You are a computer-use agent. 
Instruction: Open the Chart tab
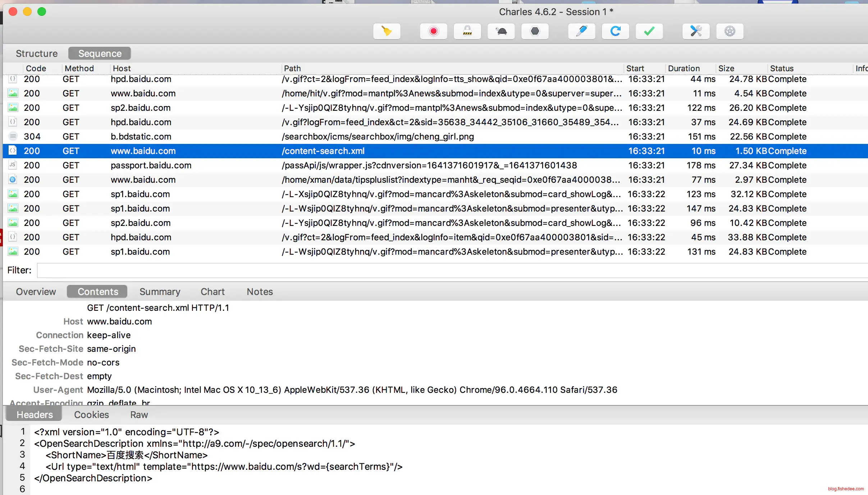(x=212, y=291)
